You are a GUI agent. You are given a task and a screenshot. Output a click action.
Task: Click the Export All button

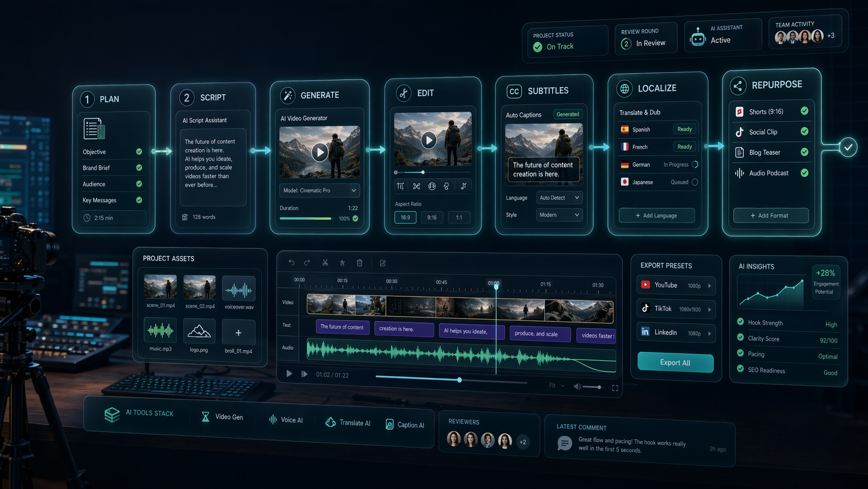click(x=675, y=362)
